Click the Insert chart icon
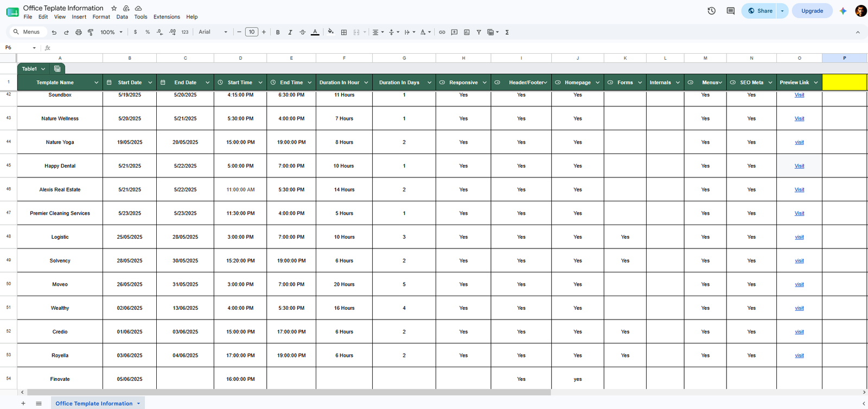 467,32
